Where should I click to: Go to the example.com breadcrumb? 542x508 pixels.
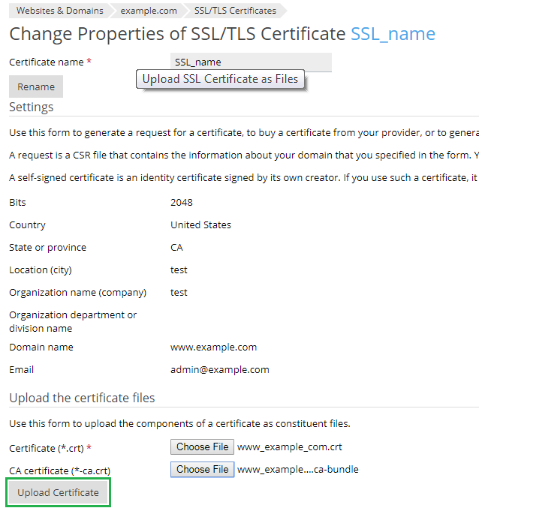(x=149, y=11)
